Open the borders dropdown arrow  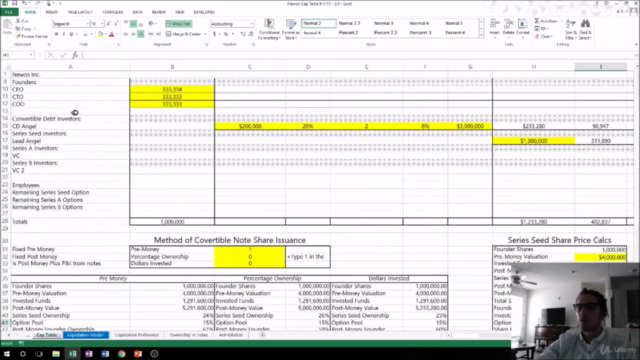(x=91, y=34)
